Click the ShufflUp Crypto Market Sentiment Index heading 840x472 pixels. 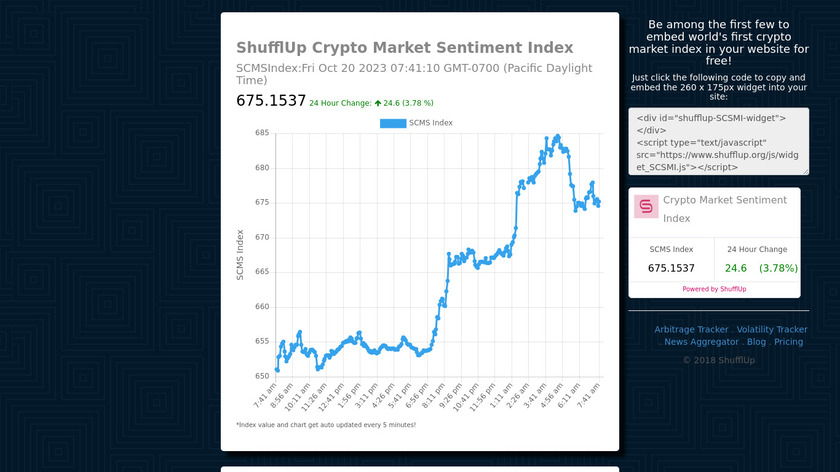[x=404, y=48]
